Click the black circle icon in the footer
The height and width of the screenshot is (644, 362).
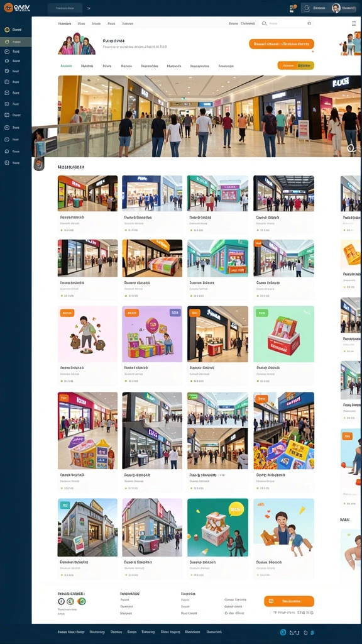[62, 601]
